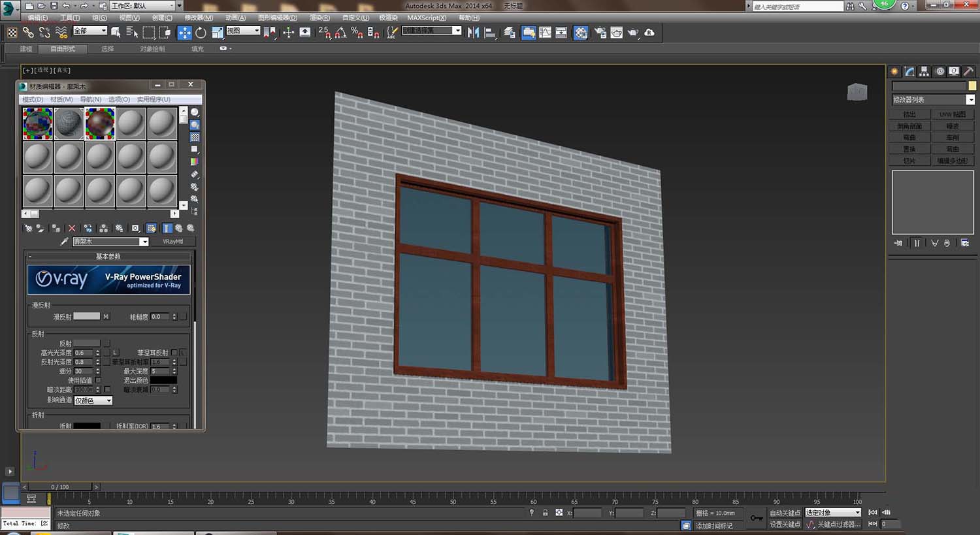Select the Move tool in main toolbar
980x535 pixels.
[x=185, y=33]
